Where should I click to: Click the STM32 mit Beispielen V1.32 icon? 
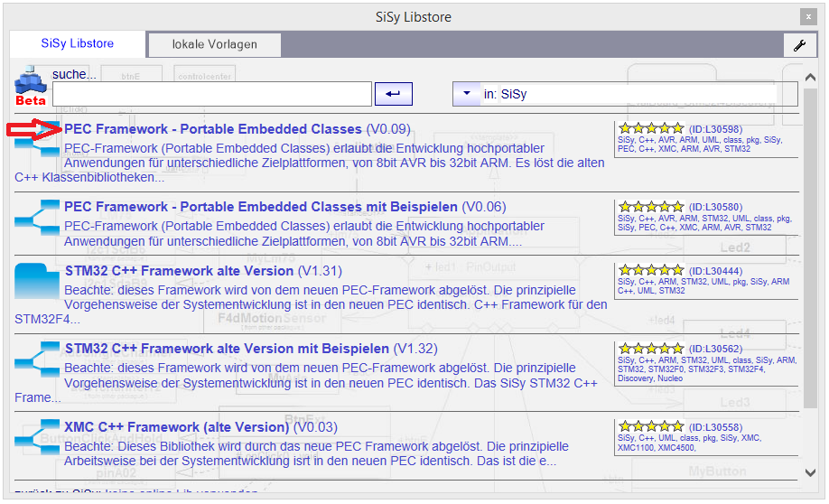tap(38, 360)
